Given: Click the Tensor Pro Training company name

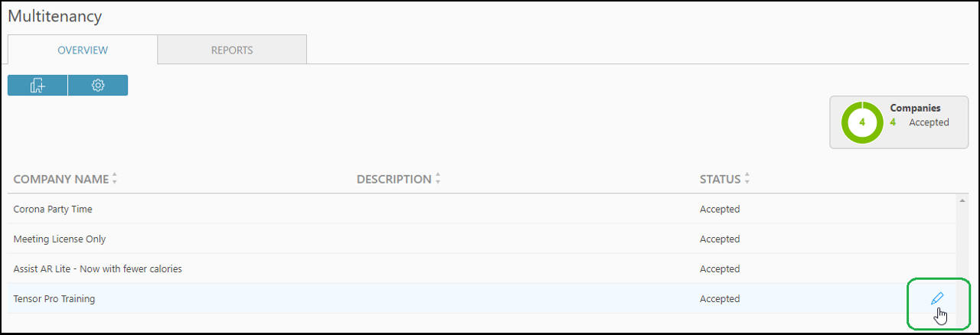Looking at the screenshot, I should [54, 299].
